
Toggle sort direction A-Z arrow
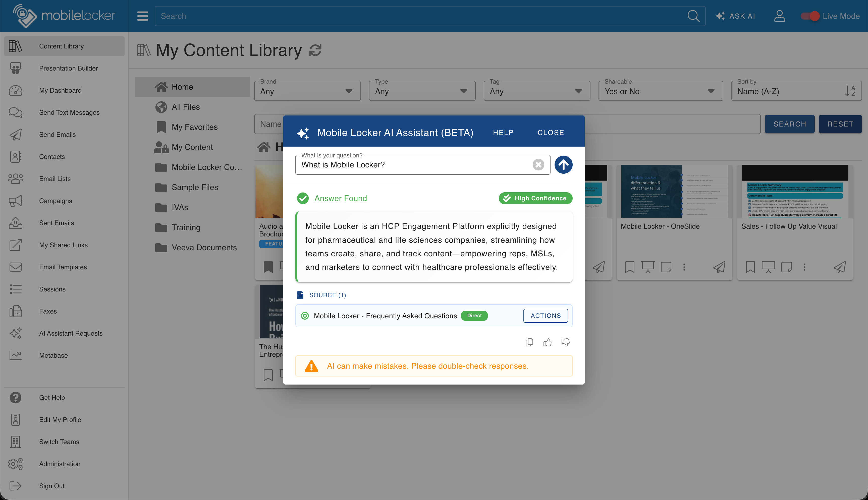850,91
